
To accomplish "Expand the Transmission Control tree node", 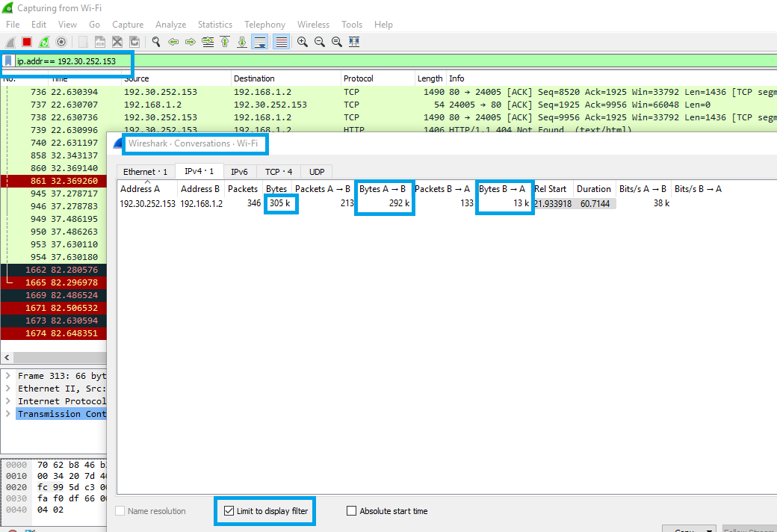I will (8, 413).
